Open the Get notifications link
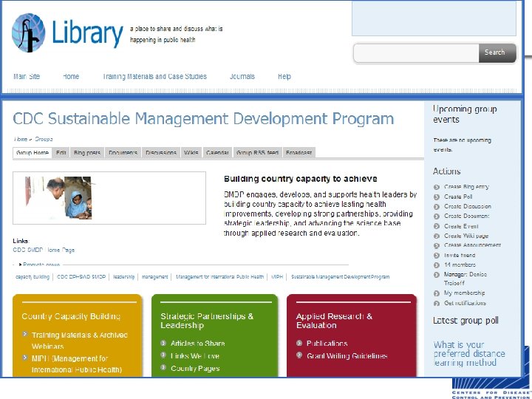 coord(465,304)
